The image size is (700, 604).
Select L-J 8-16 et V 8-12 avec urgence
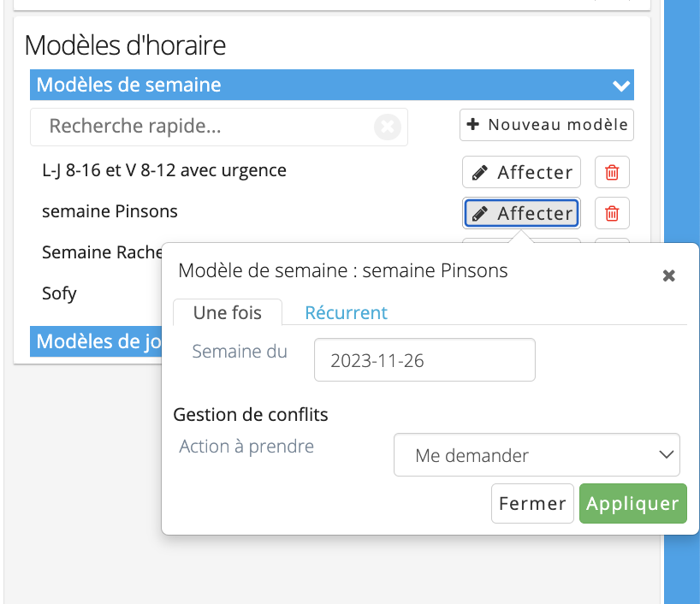[164, 170]
